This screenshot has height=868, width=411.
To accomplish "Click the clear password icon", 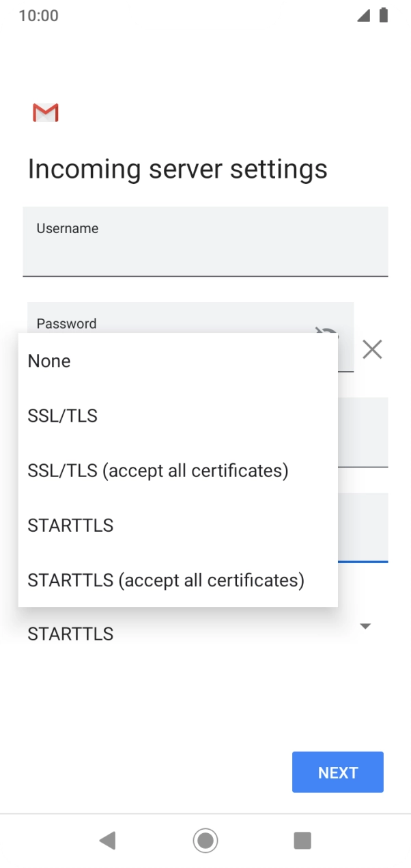I will tap(372, 349).
